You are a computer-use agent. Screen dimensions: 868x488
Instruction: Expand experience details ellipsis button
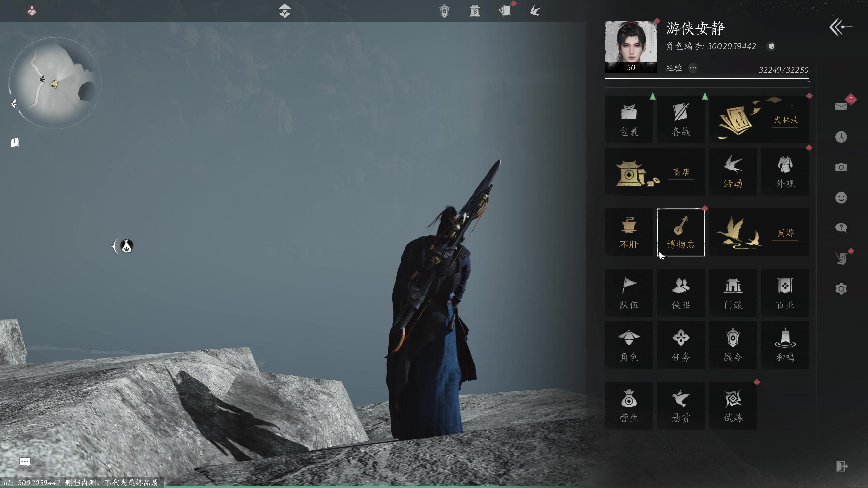pos(693,68)
